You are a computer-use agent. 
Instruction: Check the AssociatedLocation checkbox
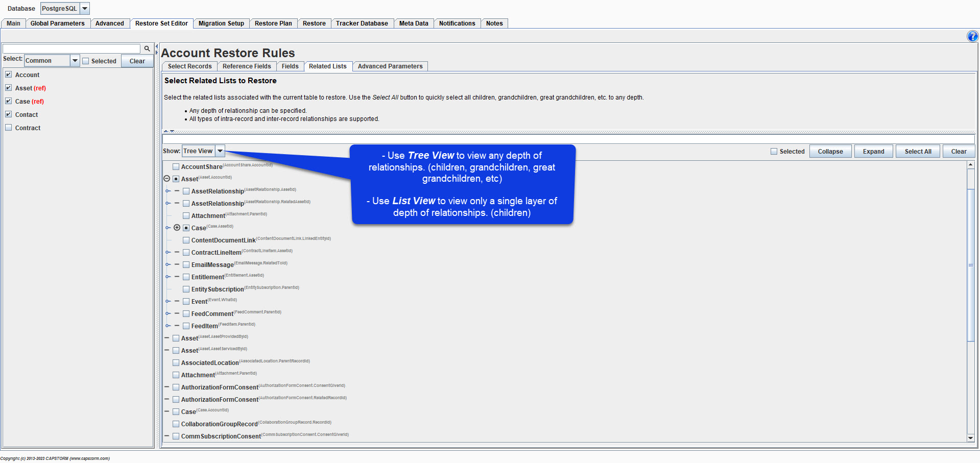pyautogui.click(x=176, y=362)
